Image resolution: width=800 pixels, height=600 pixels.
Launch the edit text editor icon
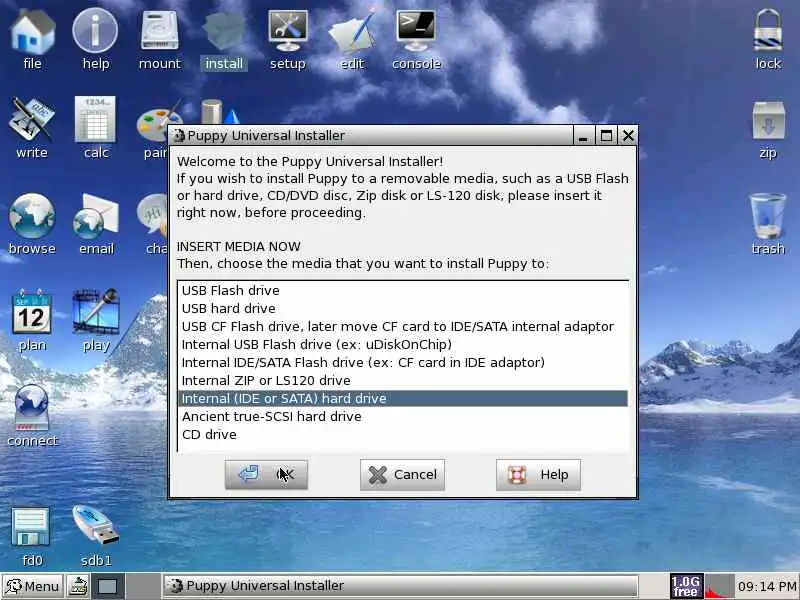(x=352, y=40)
